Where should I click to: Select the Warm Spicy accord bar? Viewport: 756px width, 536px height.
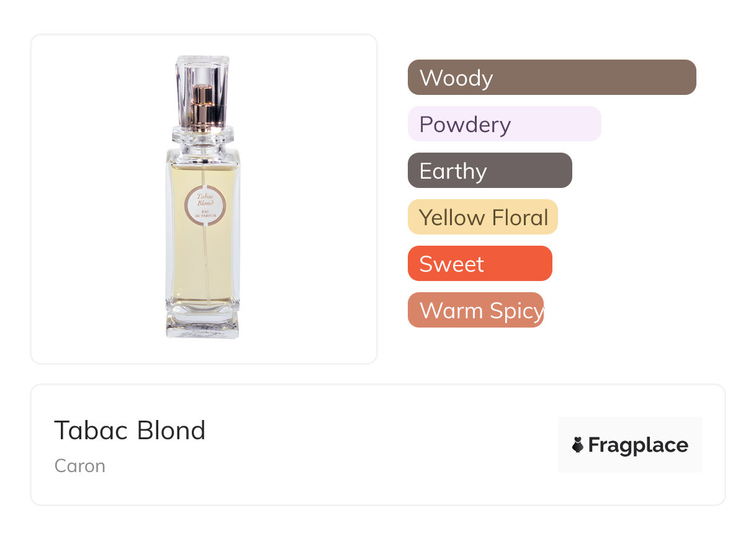coord(475,310)
